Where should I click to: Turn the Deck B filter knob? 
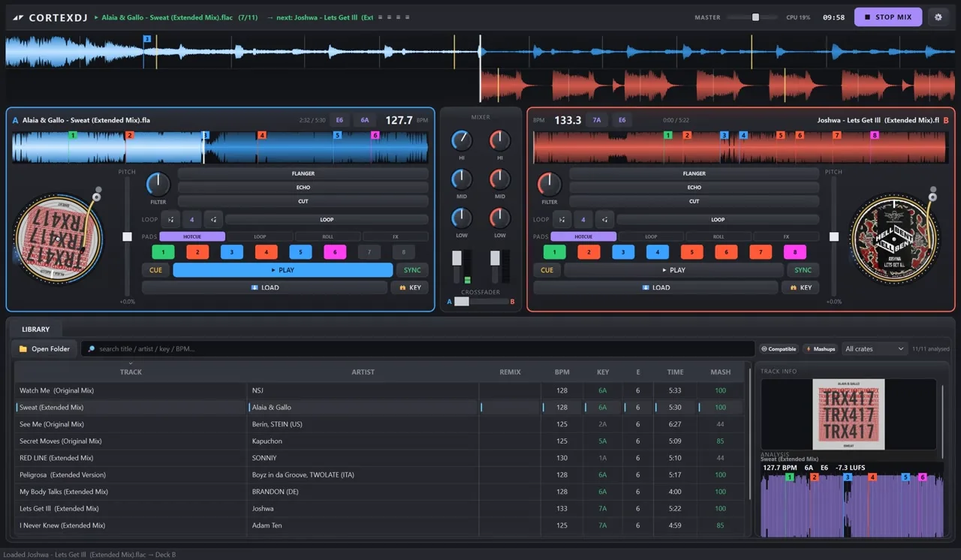click(x=549, y=184)
